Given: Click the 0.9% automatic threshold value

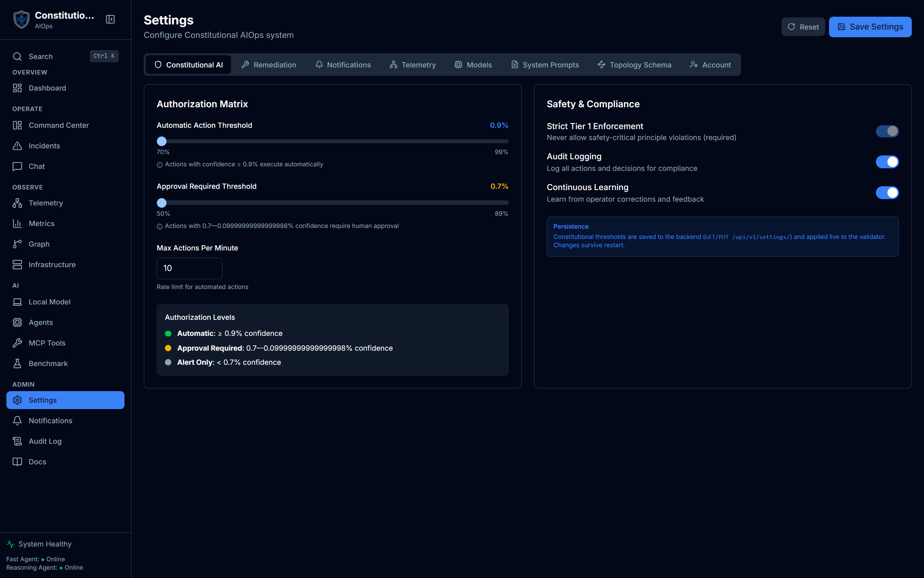Looking at the screenshot, I should tap(499, 125).
